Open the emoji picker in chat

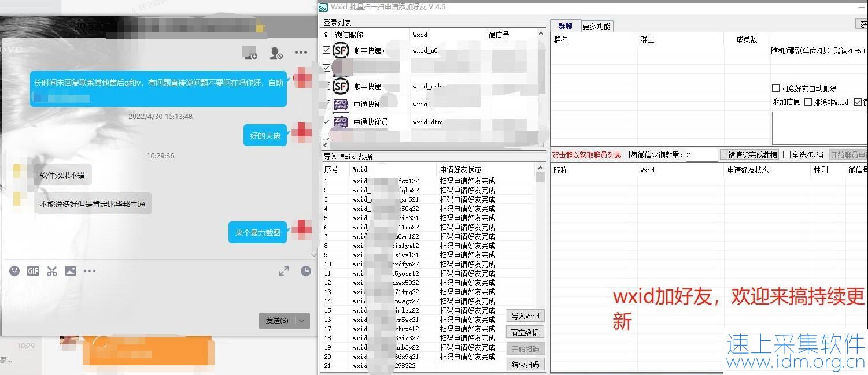click(x=14, y=271)
